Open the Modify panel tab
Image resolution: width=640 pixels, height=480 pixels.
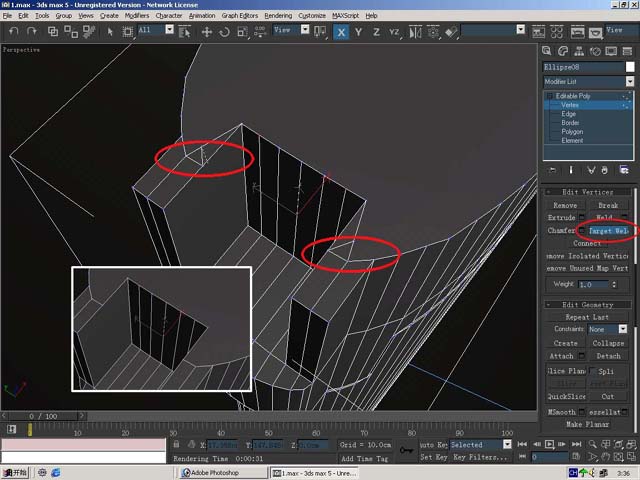point(563,51)
